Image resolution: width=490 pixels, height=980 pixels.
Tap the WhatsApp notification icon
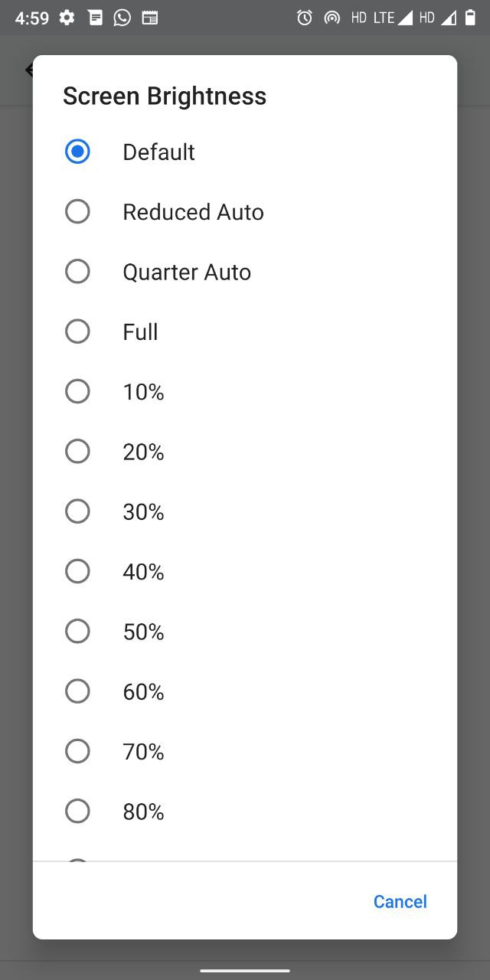122,18
